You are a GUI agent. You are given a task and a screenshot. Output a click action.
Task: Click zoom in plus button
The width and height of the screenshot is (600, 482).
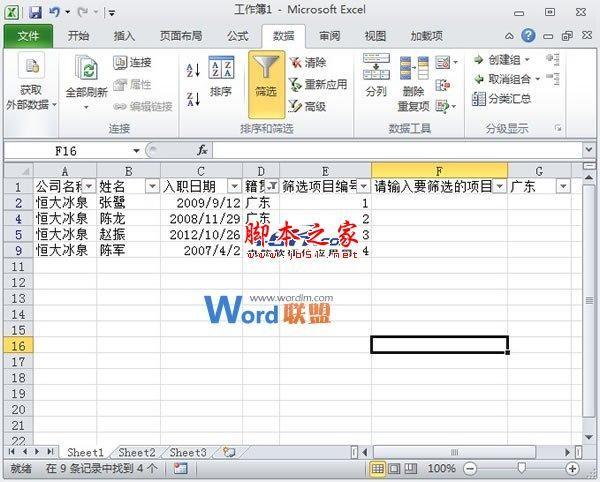pos(572,468)
